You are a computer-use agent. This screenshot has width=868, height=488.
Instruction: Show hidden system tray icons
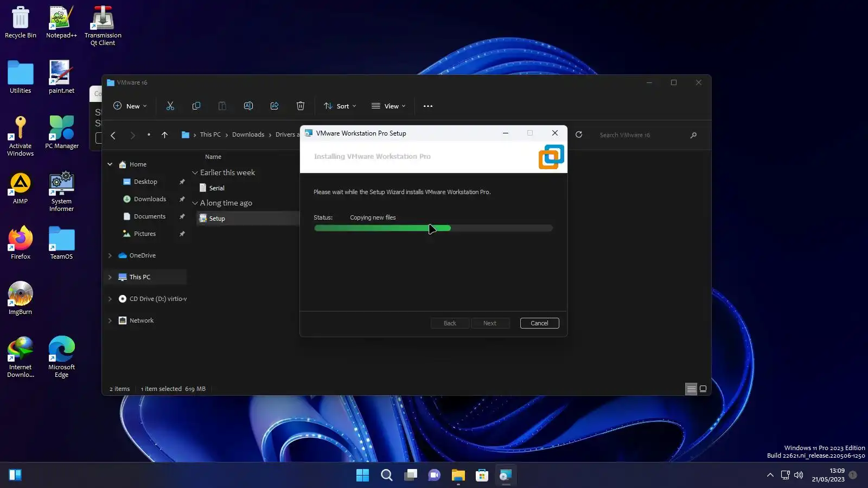770,476
